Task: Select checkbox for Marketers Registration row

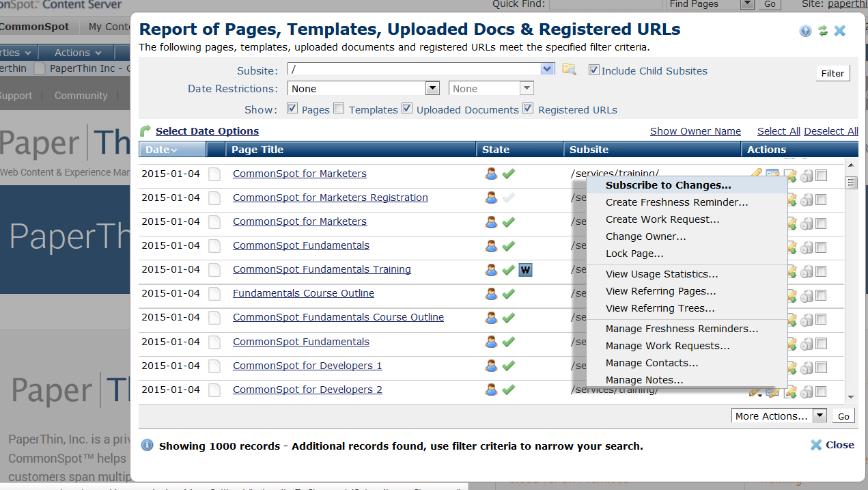Action: click(x=821, y=200)
